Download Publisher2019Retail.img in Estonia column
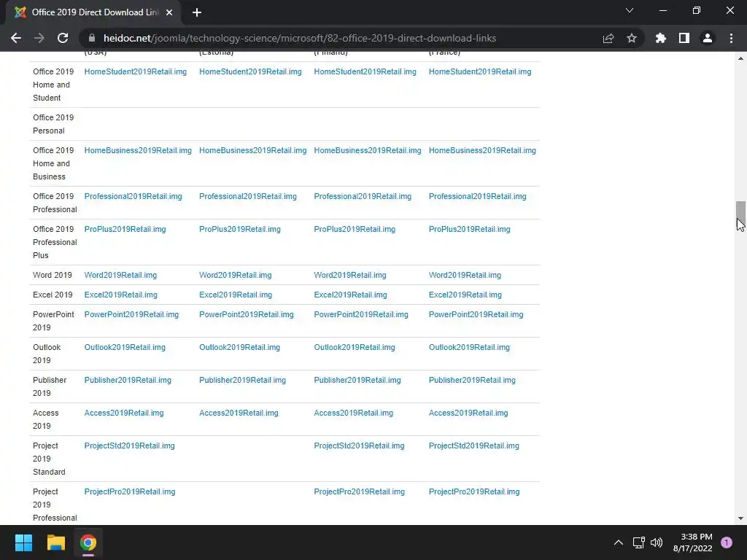747x560 pixels. [242, 380]
